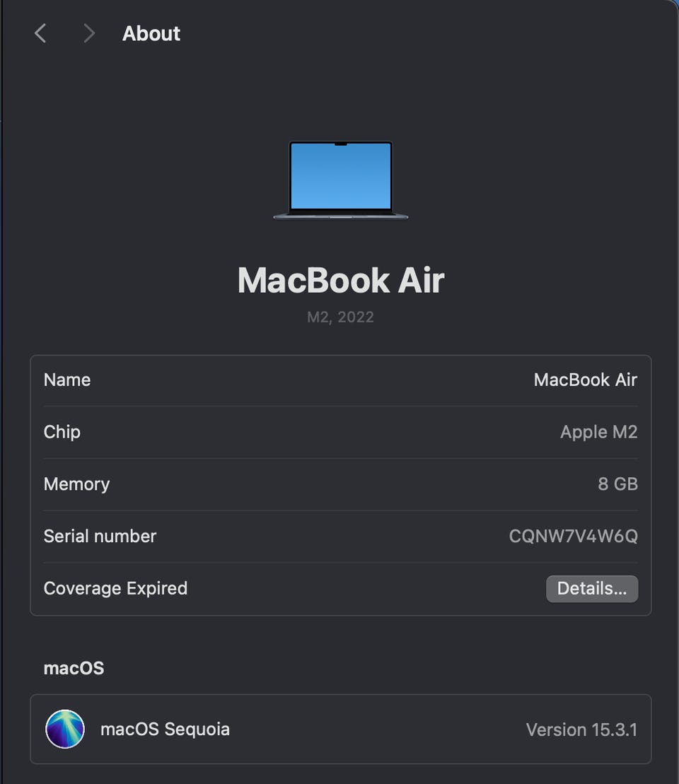
Task: Go back using the left chevron arrow
Action: [x=40, y=33]
